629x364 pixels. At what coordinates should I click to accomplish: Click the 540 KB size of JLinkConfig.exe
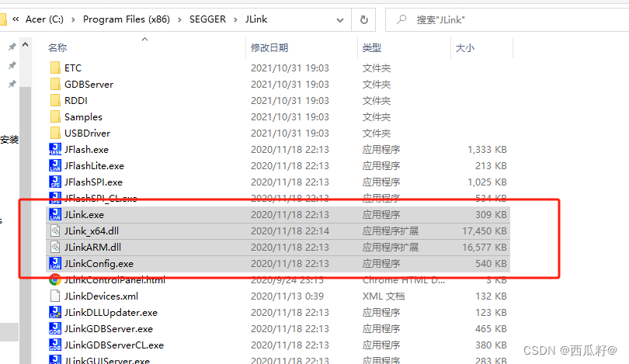pyautogui.click(x=491, y=263)
